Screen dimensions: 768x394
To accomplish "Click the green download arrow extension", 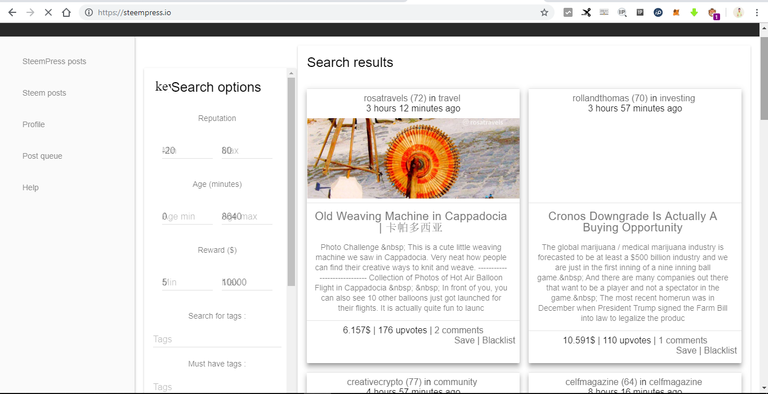I will (x=694, y=13).
